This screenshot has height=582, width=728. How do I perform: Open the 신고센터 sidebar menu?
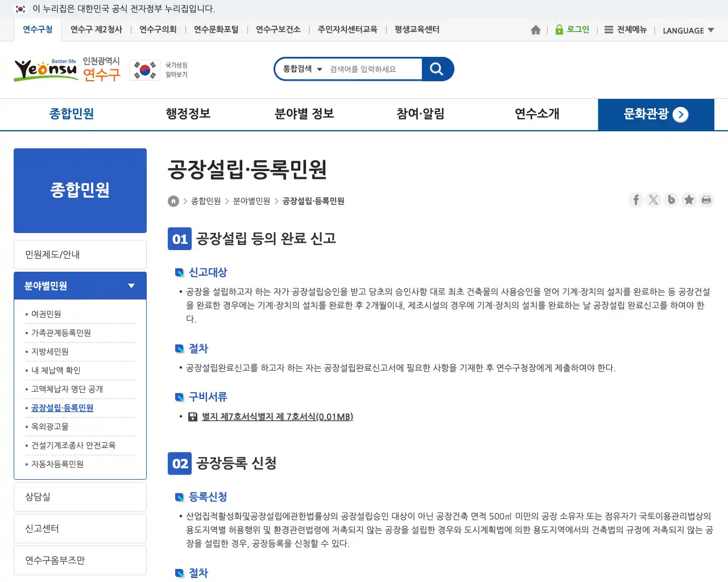(80, 529)
